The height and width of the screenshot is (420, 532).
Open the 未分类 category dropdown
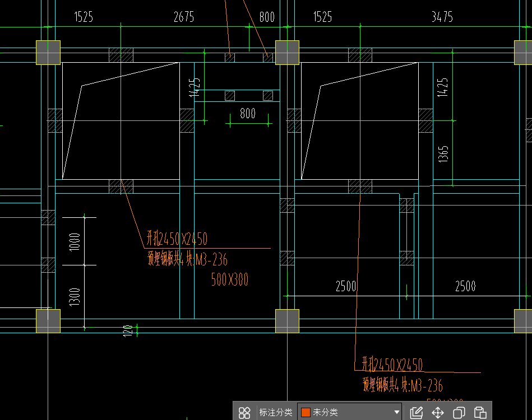tap(350, 412)
